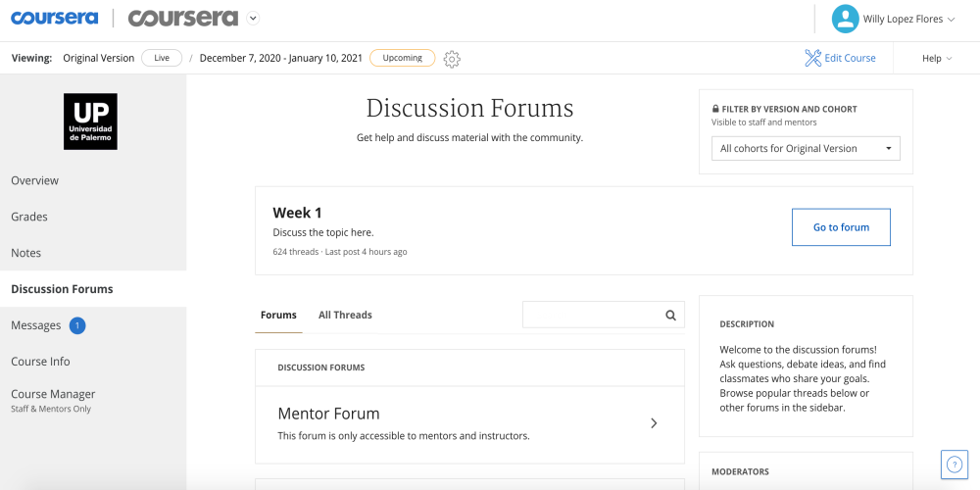Open the Mentor Forum chevron arrow
This screenshot has height=490, width=980.
click(x=654, y=423)
